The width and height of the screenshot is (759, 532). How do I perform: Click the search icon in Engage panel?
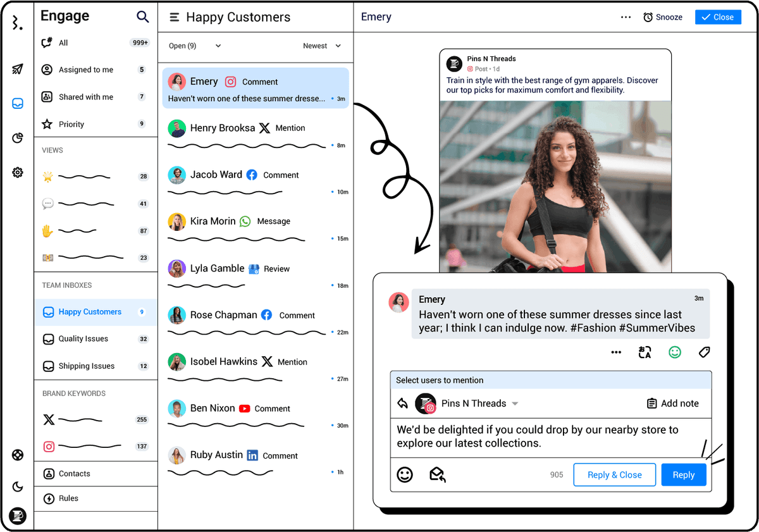point(143,16)
